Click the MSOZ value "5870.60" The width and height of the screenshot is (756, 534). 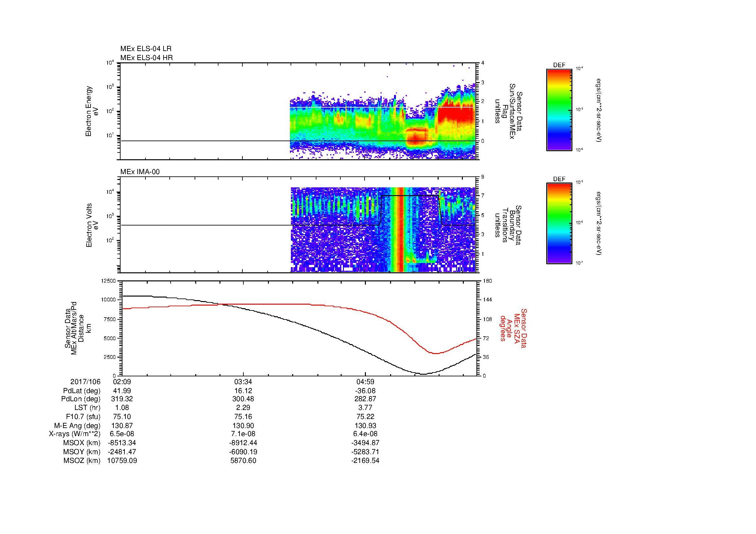coord(243,461)
